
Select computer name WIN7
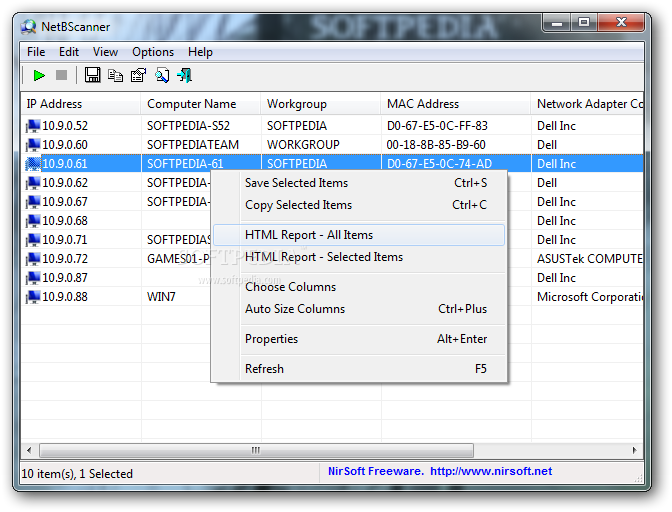coord(161,297)
